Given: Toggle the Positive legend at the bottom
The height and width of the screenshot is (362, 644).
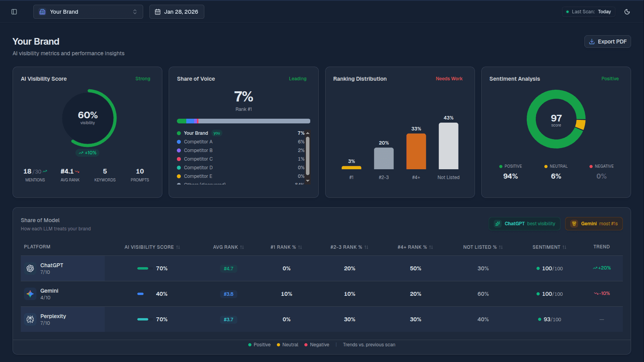Looking at the screenshot, I should [259, 344].
